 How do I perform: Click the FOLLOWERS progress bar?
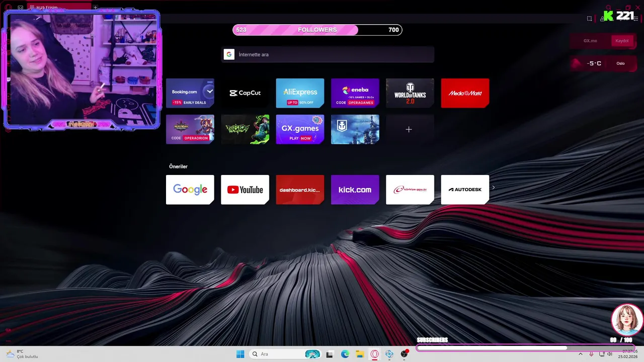tap(317, 30)
